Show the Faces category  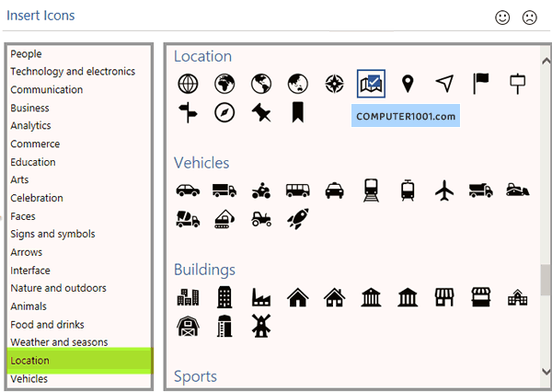click(23, 216)
